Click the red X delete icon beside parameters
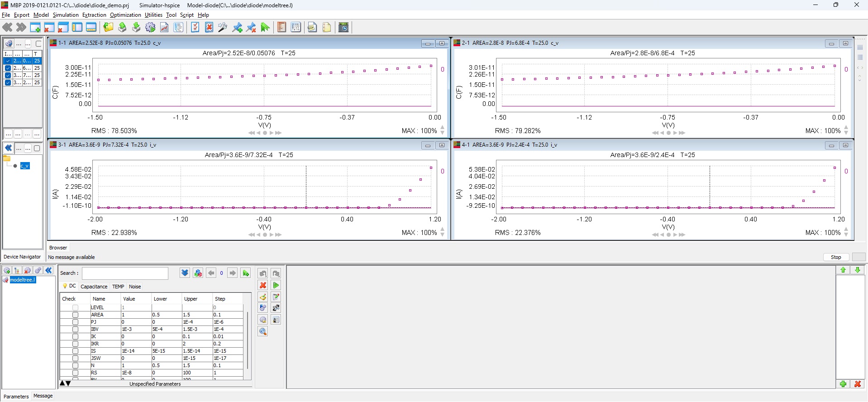868x402 pixels. 263,285
